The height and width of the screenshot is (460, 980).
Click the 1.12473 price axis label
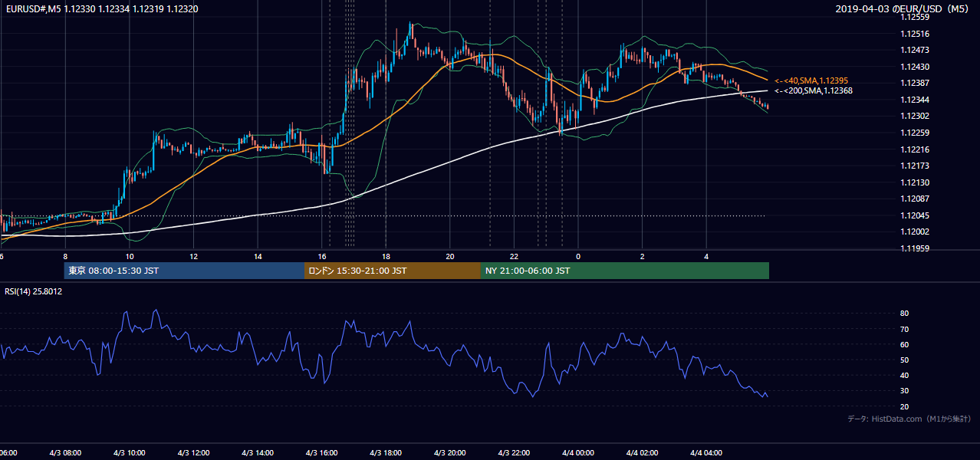point(916,50)
